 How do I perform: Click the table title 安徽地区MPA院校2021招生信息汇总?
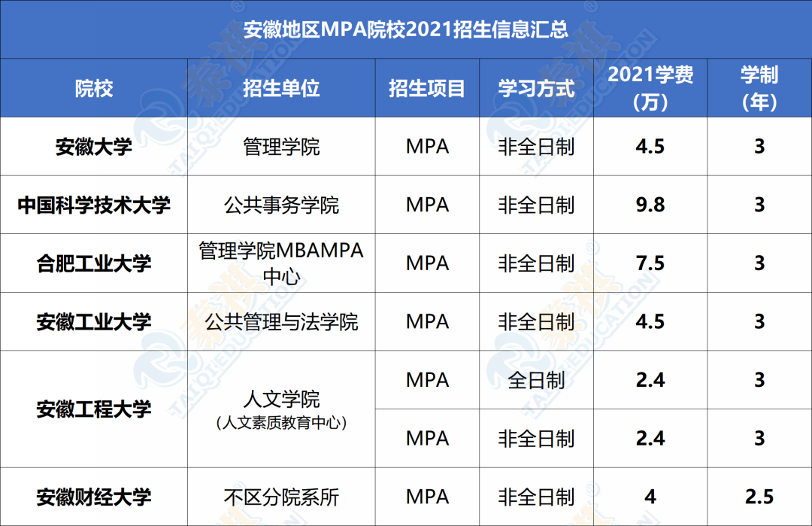click(406, 30)
